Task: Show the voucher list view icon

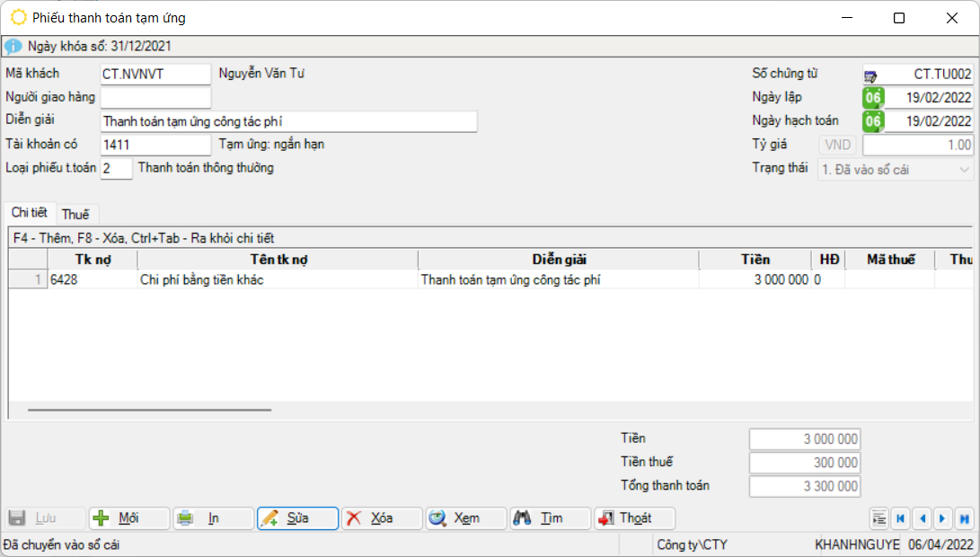Action: point(878,518)
